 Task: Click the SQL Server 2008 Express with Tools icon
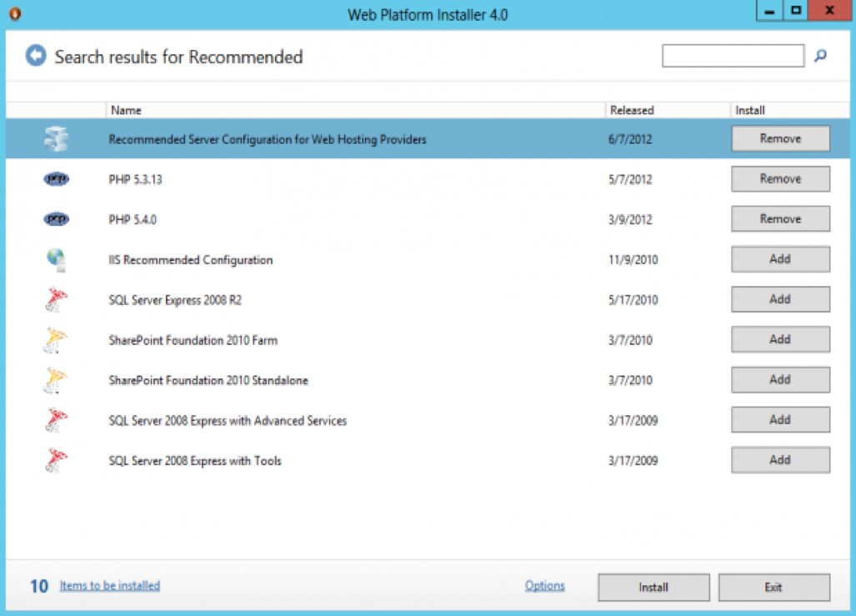tap(56, 460)
